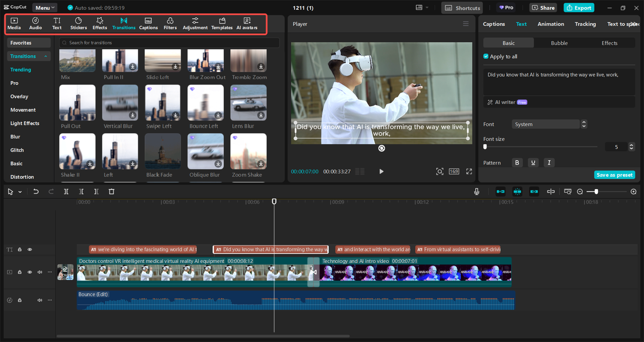
Task: Toggle the Apply to all checkbox
Action: (x=486, y=56)
